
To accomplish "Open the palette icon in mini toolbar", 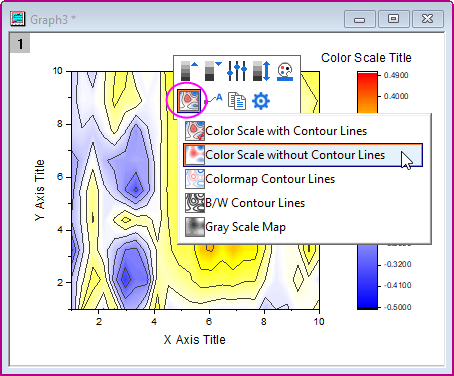I will tap(285, 71).
